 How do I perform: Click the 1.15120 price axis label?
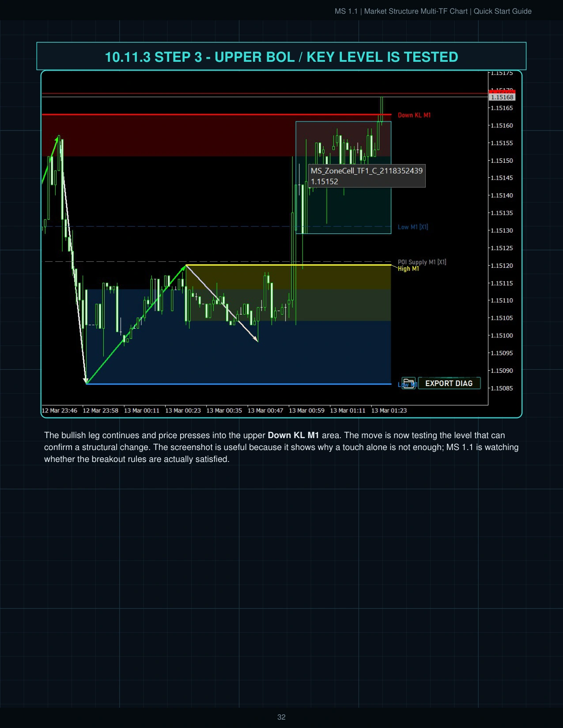pos(502,266)
